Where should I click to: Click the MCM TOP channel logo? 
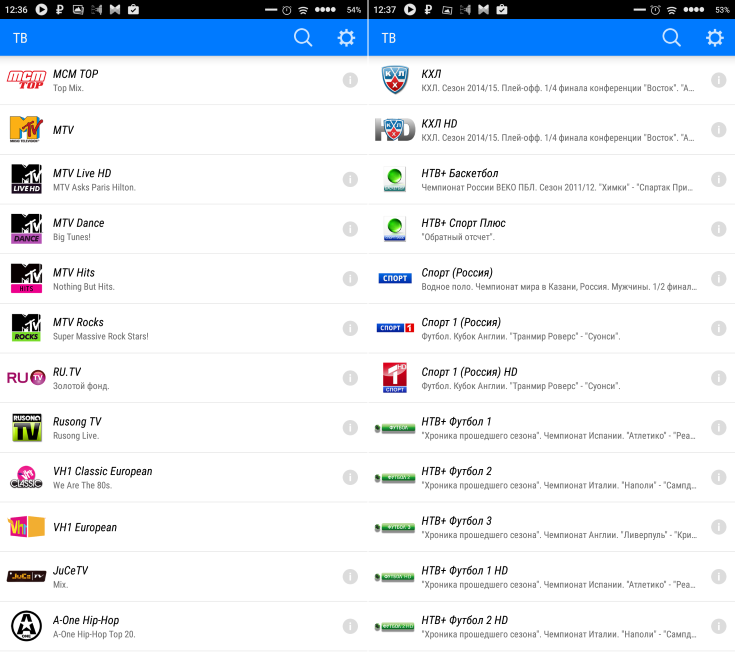tap(26, 80)
